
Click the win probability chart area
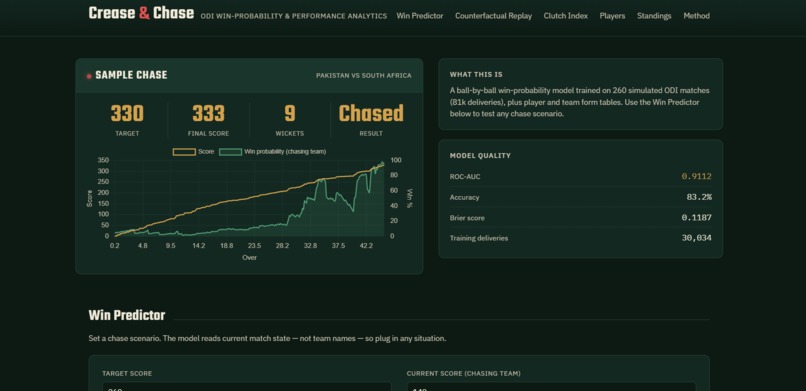[249, 198]
